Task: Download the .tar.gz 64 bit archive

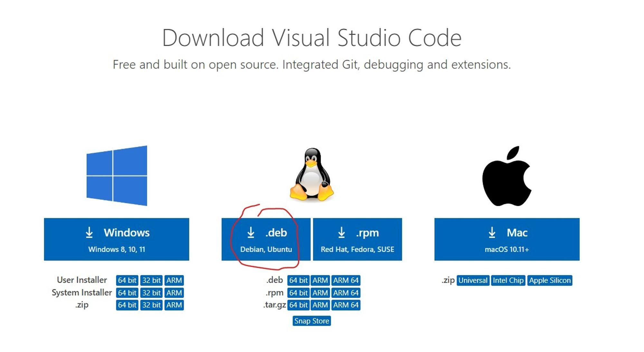Action: click(x=298, y=305)
